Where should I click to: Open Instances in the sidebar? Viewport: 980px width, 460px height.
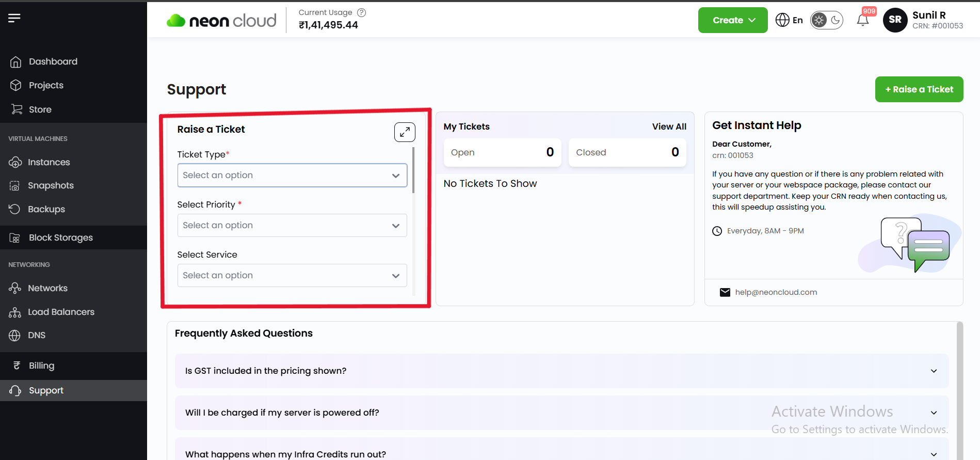click(49, 162)
